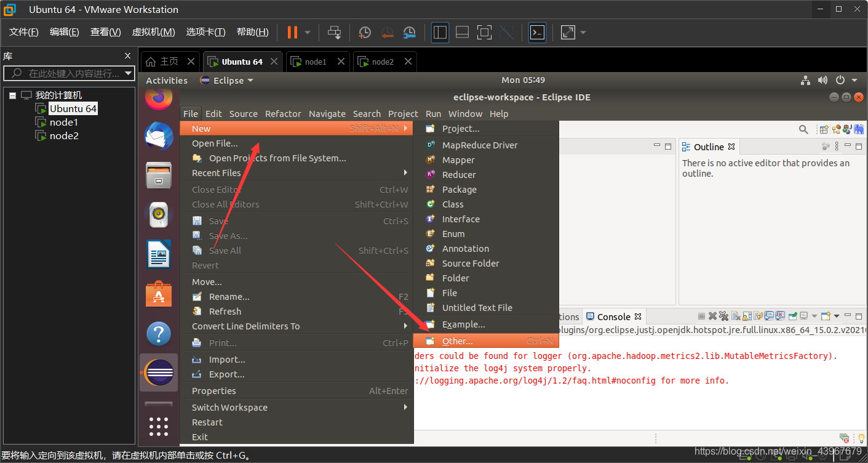Image resolution: width=868 pixels, height=463 pixels.
Task: Open the 帮助(H) menu in VMware
Action: [253, 32]
